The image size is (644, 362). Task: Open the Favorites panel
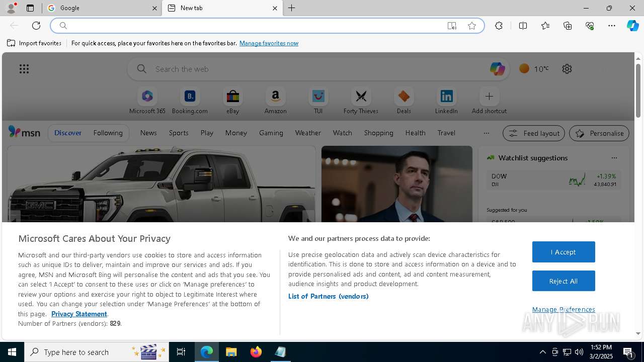coord(545,26)
